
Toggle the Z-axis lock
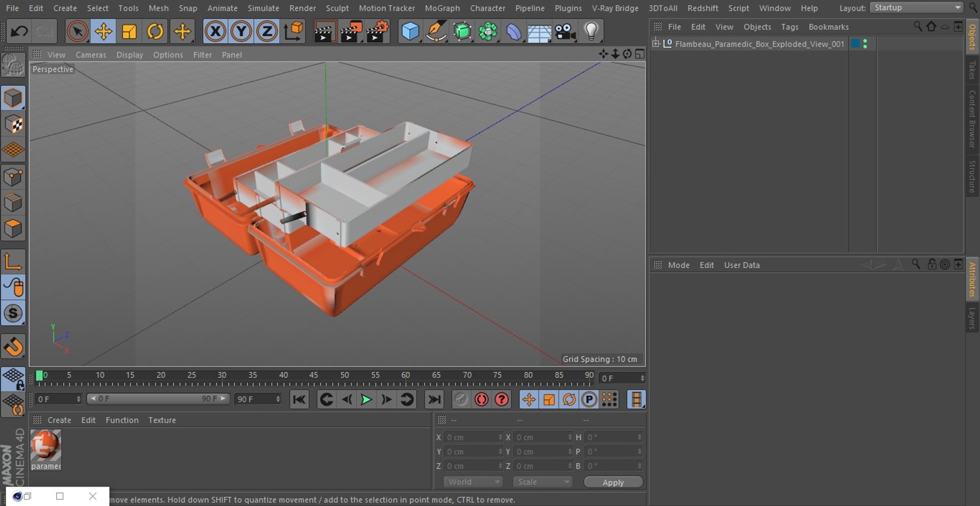click(267, 32)
